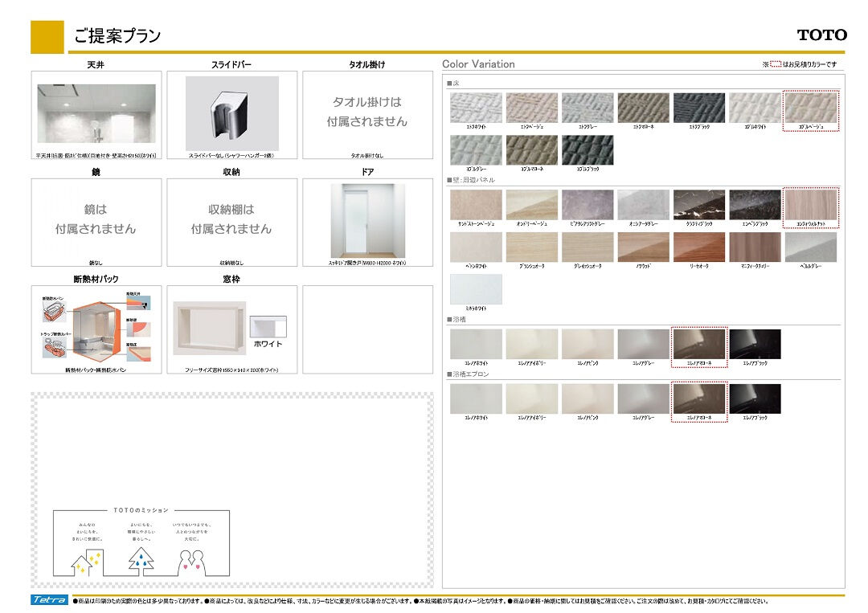Open the スライドバー shower hanger image

pyautogui.click(x=232, y=113)
